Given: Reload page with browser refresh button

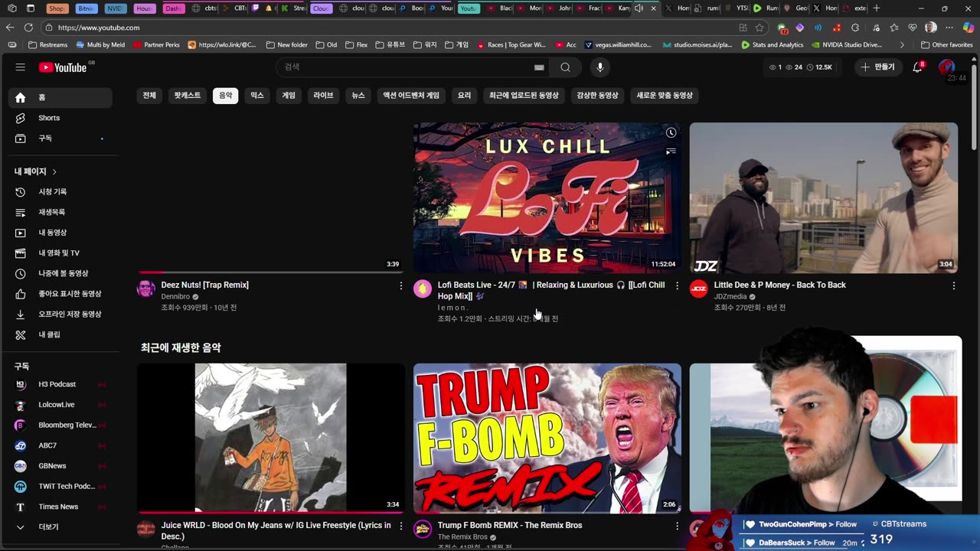Looking at the screenshot, I should pyautogui.click(x=28, y=28).
